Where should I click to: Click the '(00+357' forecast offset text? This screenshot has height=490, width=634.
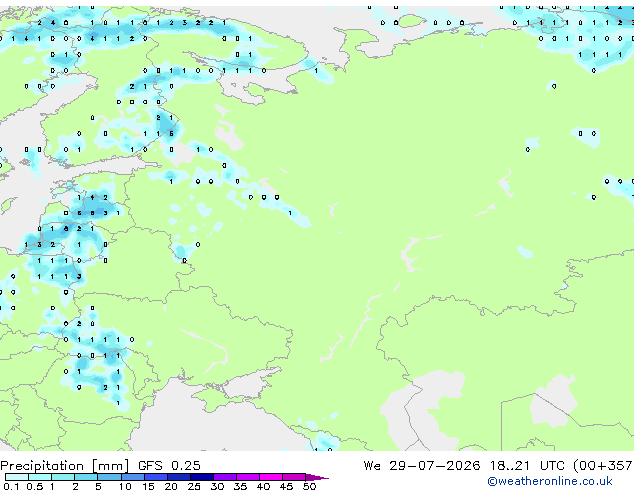point(603,466)
